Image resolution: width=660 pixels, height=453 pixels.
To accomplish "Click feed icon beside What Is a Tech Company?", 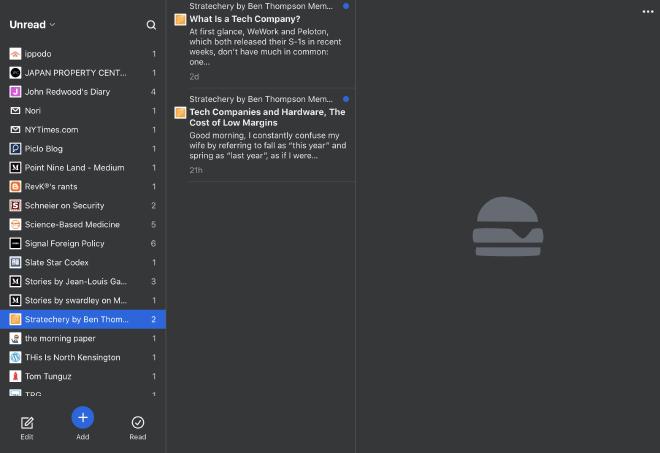I will tap(180, 20).
